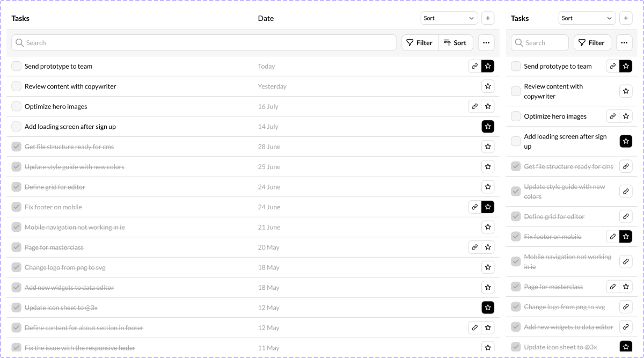Image resolution: width=644 pixels, height=358 pixels.
Task: Click the Sort button next to Filter
Action: (456, 42)
